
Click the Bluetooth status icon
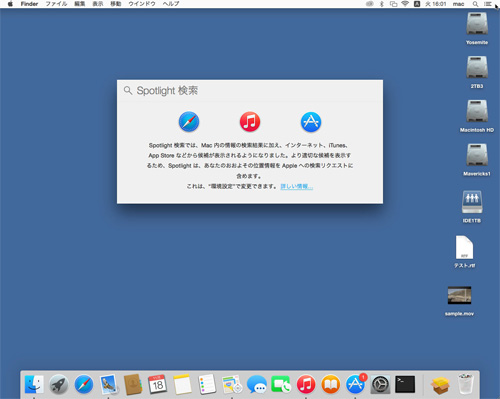click(x=382, y=4)
